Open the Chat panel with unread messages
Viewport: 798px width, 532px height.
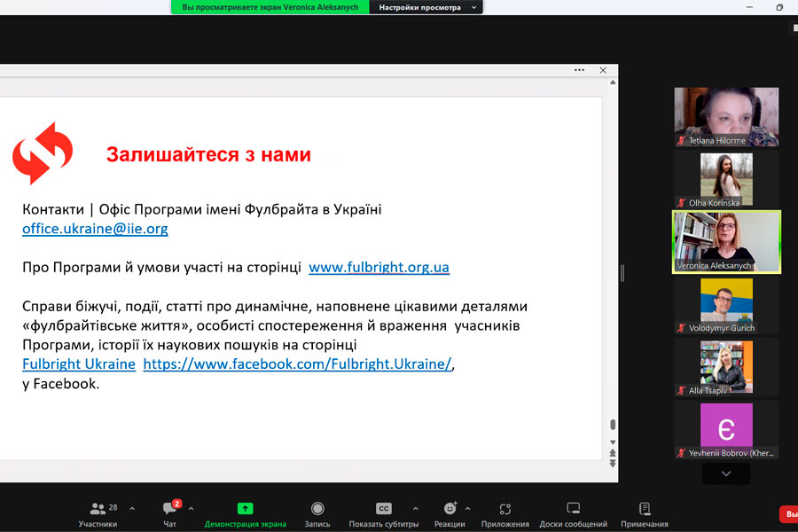pos(170,507)
